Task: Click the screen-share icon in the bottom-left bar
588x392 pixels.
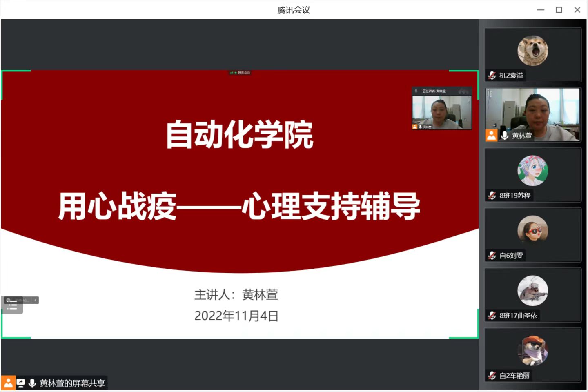Action: click(20, 383)
